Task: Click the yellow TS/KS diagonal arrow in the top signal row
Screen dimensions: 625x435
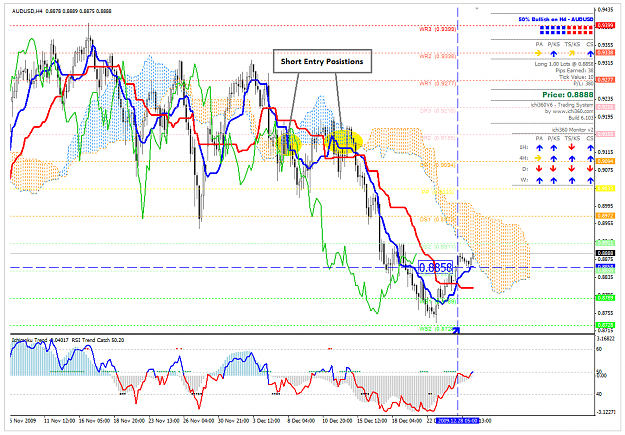Action: point(572,53)
